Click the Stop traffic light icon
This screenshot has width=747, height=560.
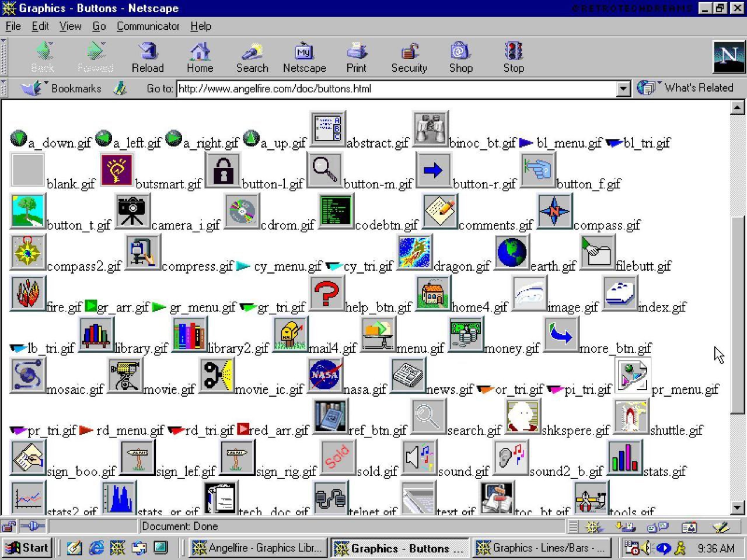point(514,52)
